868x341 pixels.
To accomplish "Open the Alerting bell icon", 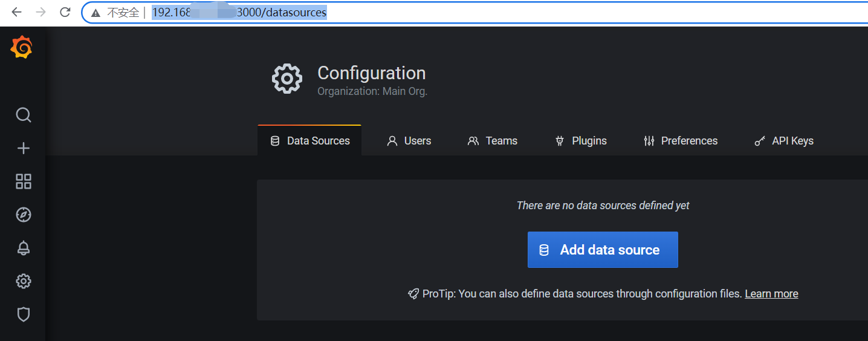I will point(23,248).
